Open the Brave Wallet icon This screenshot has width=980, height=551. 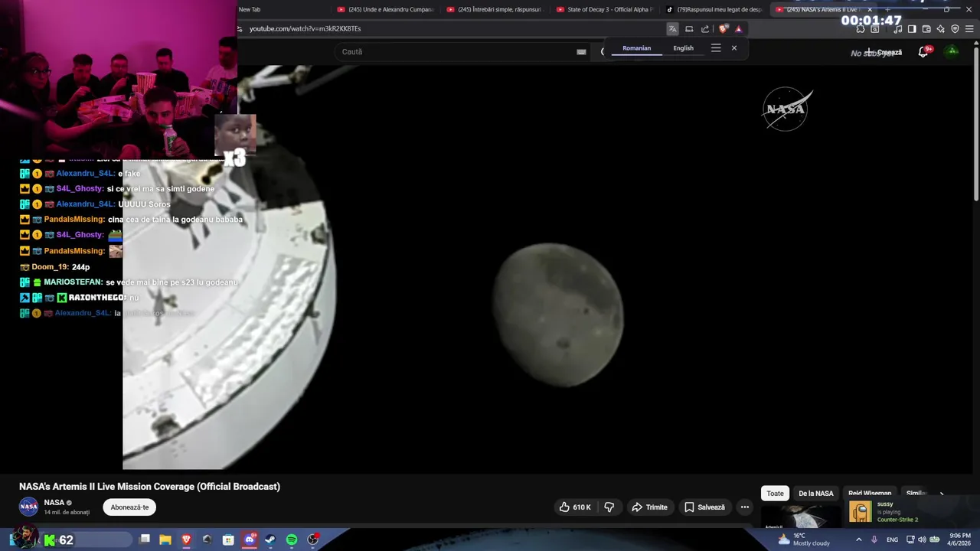(x=926, y=29)
